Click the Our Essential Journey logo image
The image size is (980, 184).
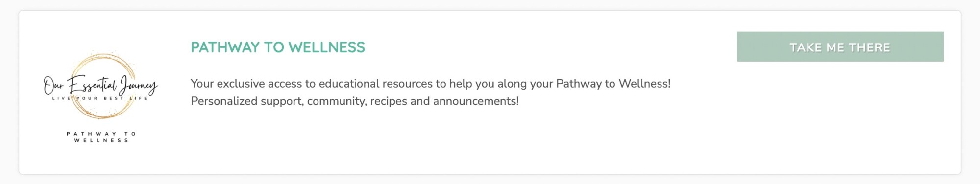point(101,97)
